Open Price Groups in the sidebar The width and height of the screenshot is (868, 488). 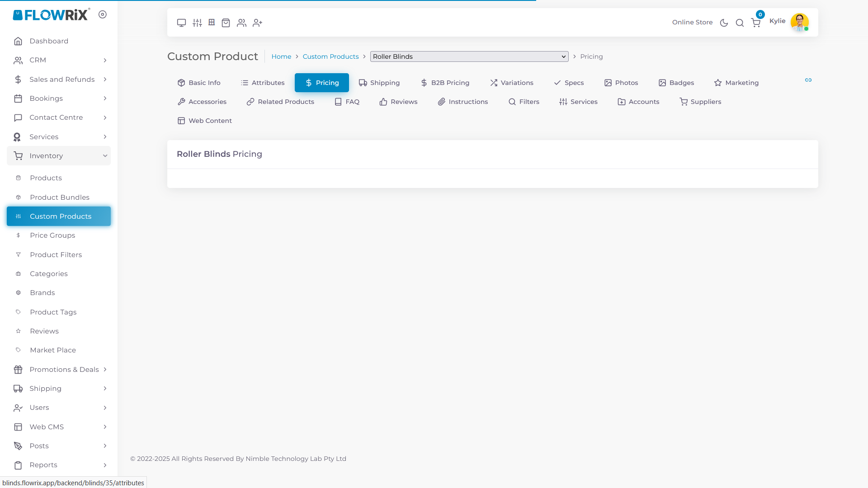tap(53, 235)
